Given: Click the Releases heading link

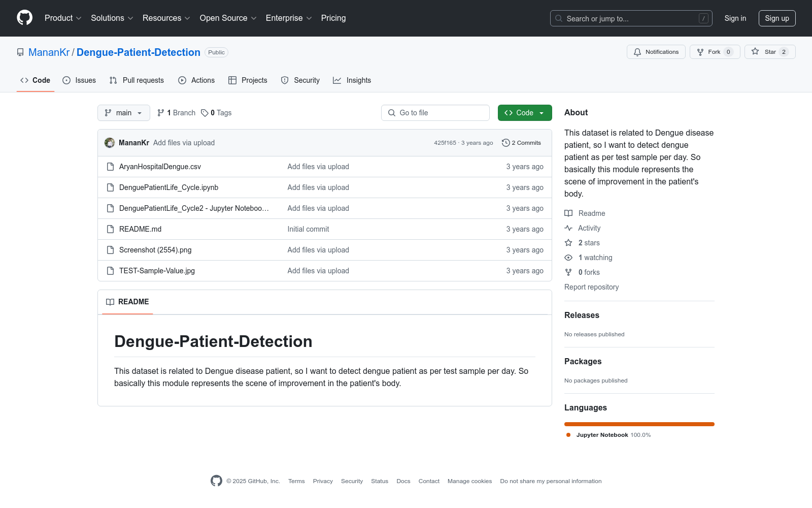Looking at the screenshot, I should [582, 315].
